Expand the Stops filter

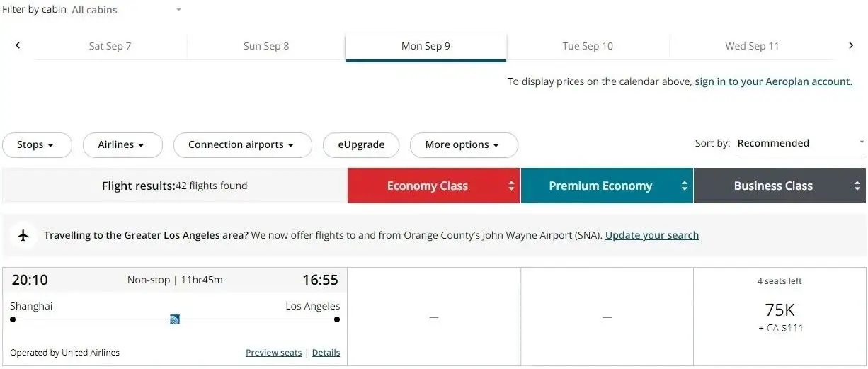coord(37,145)
